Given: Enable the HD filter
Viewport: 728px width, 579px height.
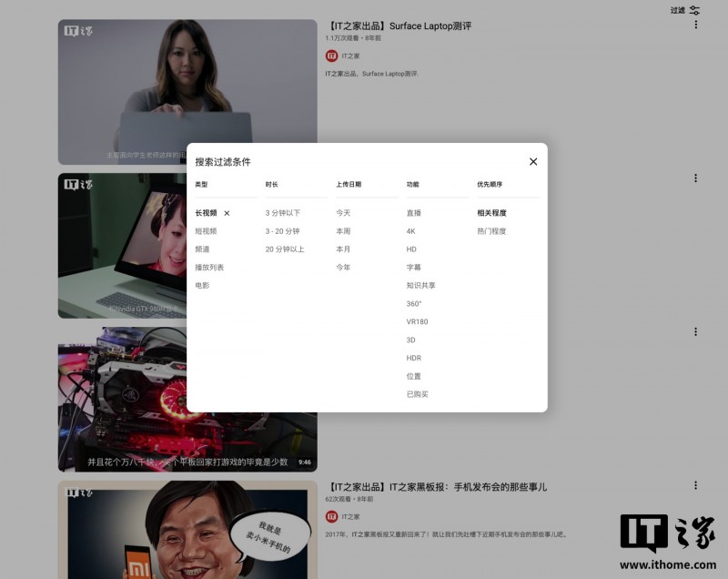Looking at the screenshot, I should [x=410, y=249].
